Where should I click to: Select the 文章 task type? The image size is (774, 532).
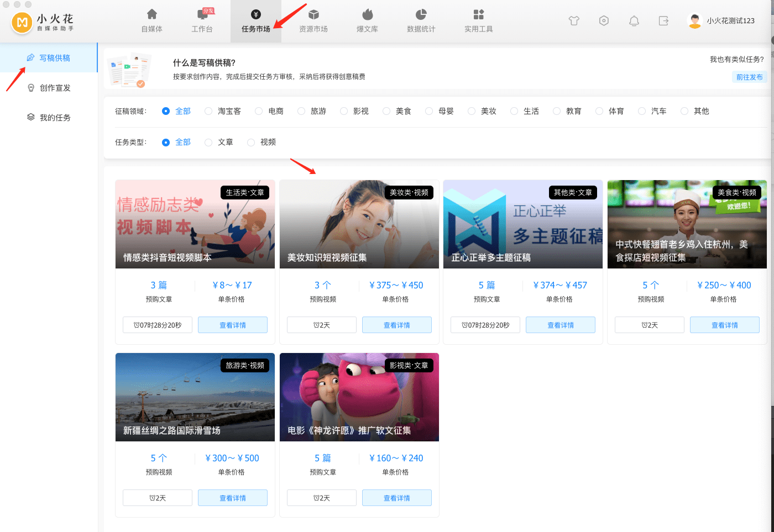[x=219, y=142]
